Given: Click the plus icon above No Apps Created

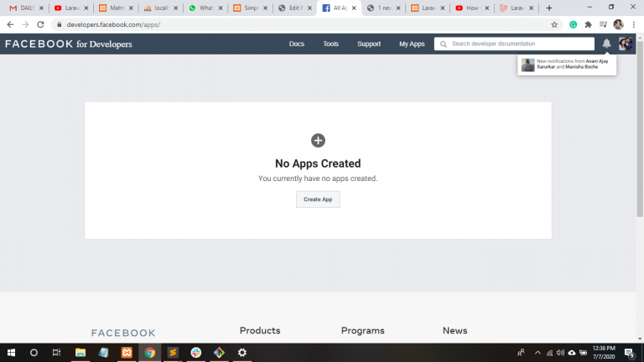Looking at the screenshot, I should pyautogui.click(x=318, y=141).
